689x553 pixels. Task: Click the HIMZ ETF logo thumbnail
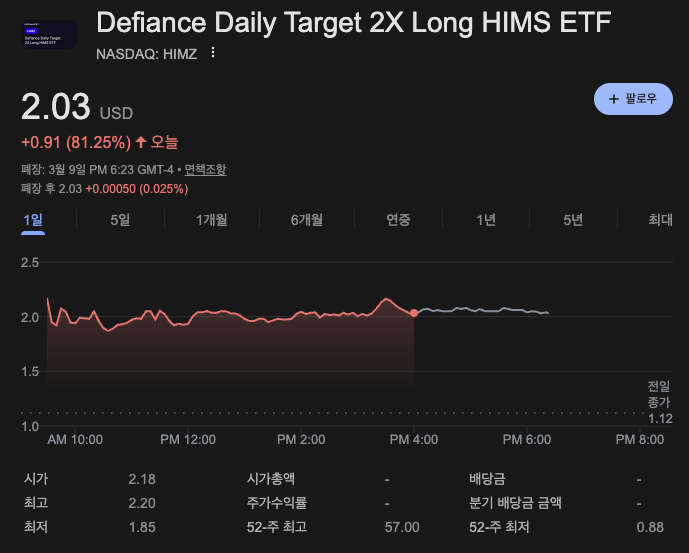[49, 34]
